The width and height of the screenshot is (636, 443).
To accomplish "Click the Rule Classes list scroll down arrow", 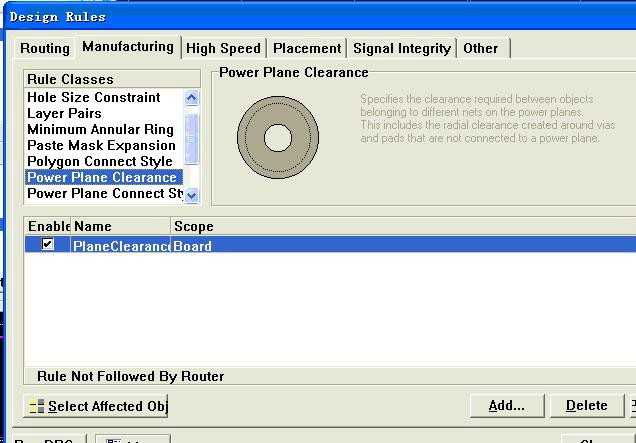I will (x=191, y=196).
